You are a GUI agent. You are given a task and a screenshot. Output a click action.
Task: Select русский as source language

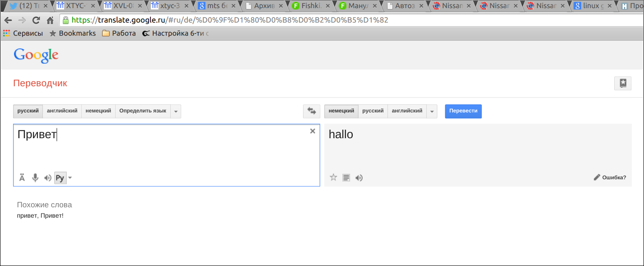point(28,111)
